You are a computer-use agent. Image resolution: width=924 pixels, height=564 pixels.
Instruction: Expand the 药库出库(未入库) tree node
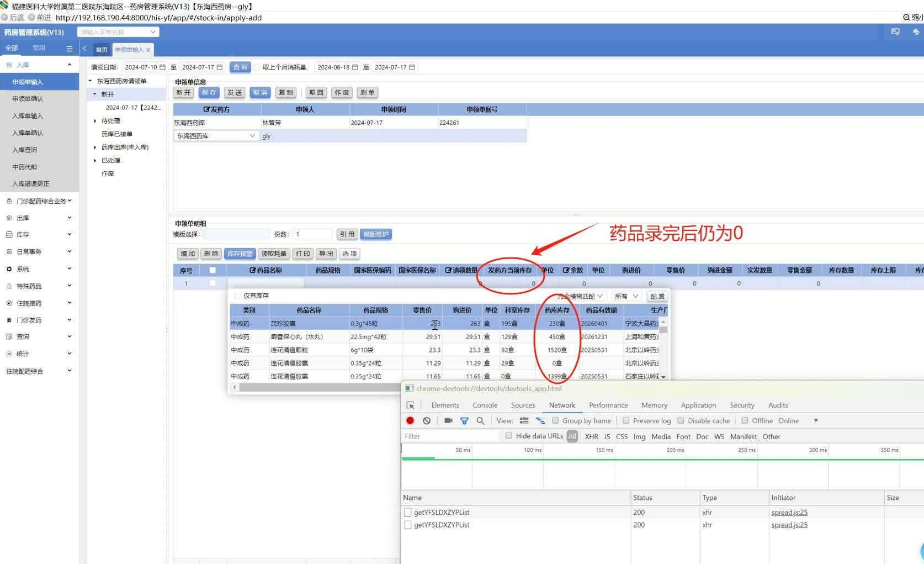(x=95, y=147)
